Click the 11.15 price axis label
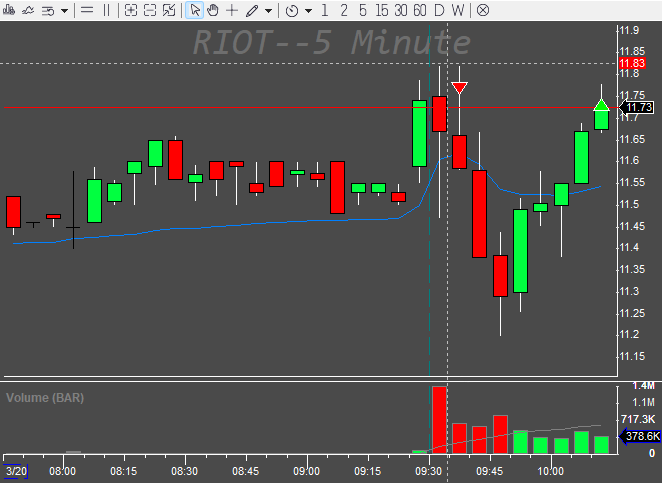Screen dimensions: 662x483 click(632, 357)
